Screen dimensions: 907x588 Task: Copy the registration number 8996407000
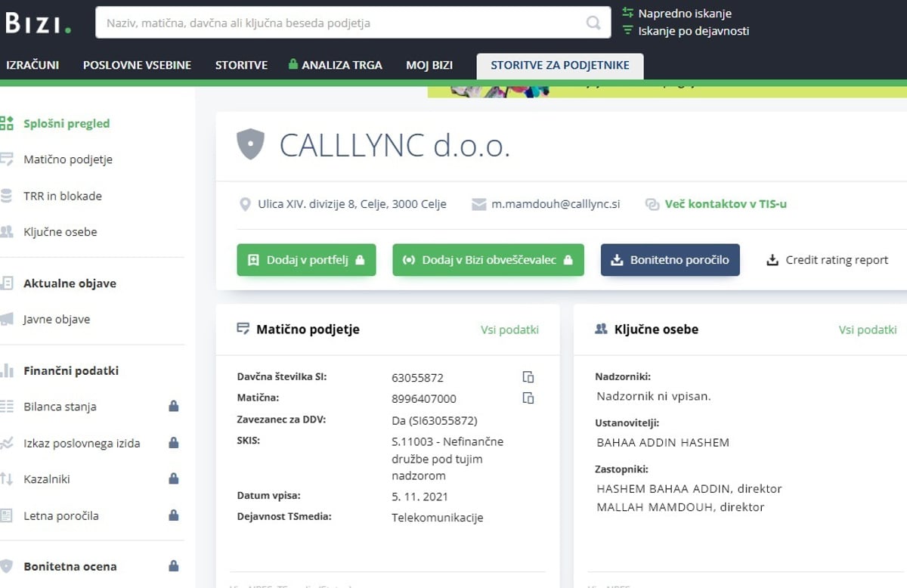coord(528,398)
